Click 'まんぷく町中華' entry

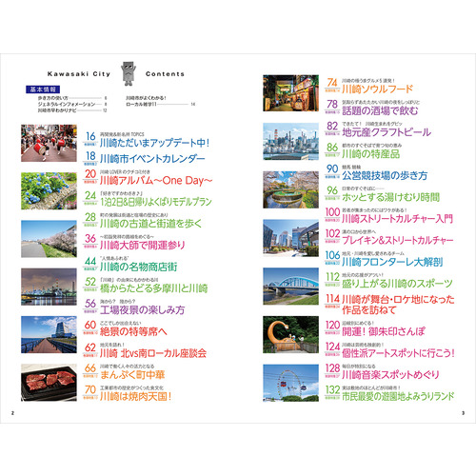132,375
